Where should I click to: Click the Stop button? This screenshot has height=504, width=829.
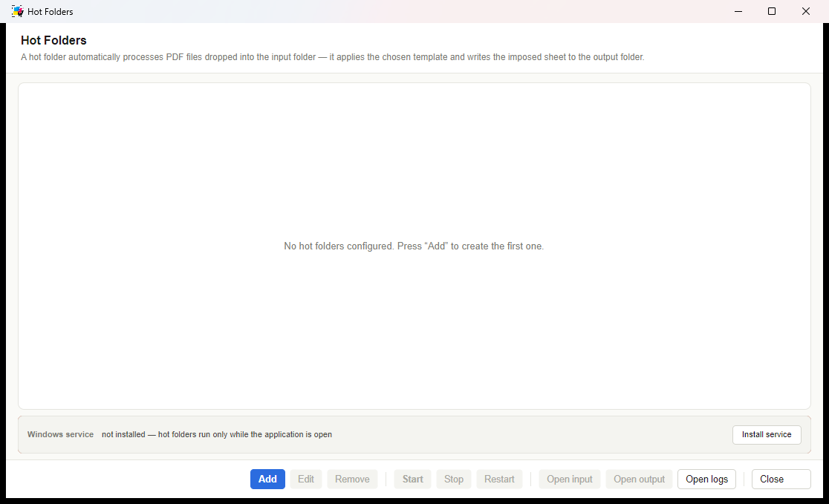(x=454, y=480)
